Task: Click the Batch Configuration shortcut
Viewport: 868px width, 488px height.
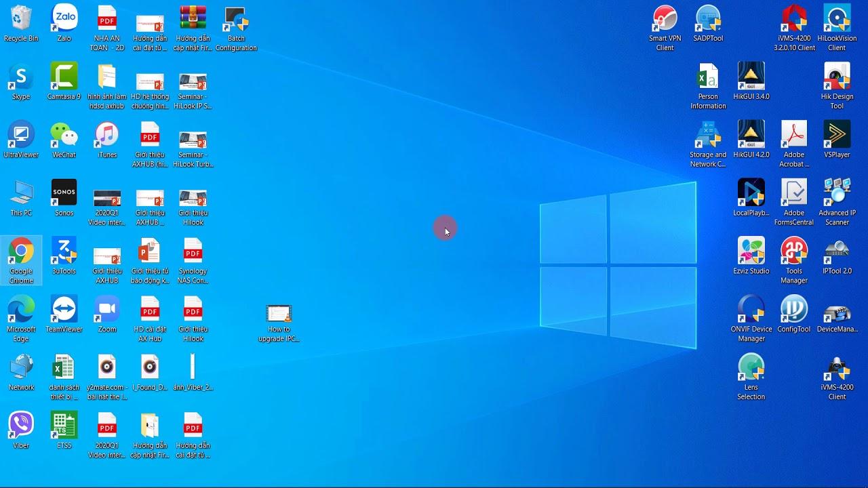Action: pyautogui.click(x=236, y=28)
